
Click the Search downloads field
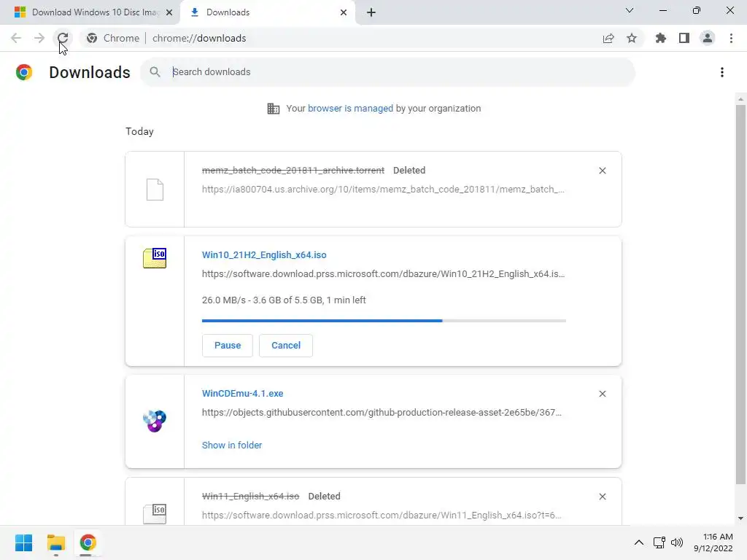(388, 72)
